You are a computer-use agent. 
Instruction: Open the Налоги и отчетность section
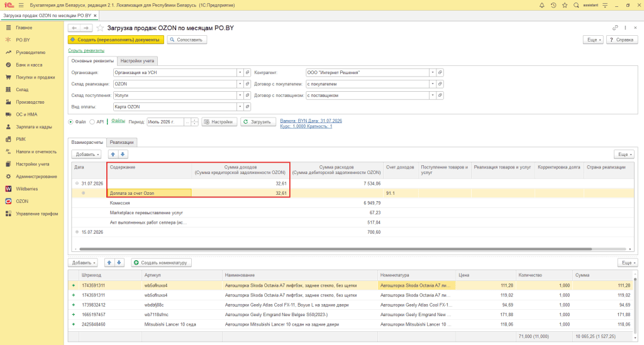pyautogui.click(x=36, y=151)
